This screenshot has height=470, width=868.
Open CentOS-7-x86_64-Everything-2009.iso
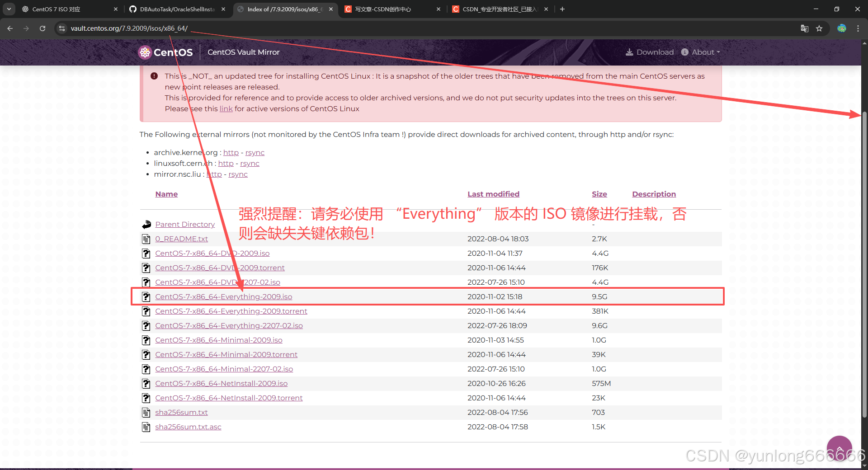(223, 296)
